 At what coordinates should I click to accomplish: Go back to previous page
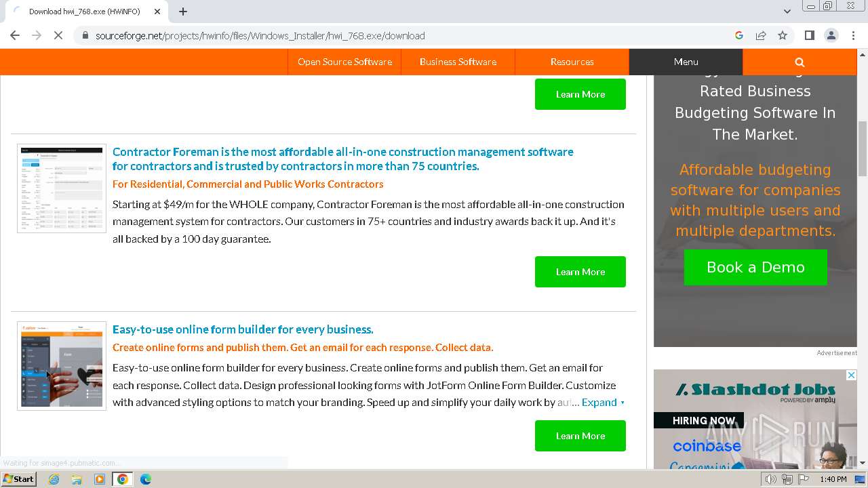(x=15, y=35)
